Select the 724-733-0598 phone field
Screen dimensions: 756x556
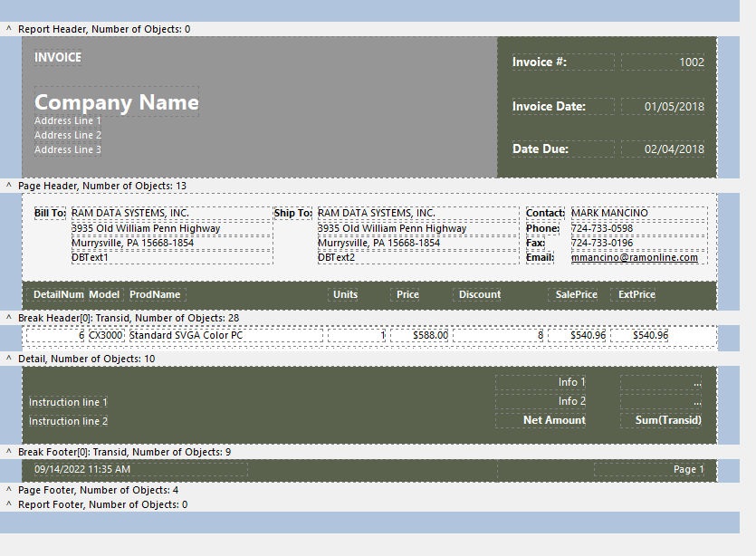coord(639,228)
